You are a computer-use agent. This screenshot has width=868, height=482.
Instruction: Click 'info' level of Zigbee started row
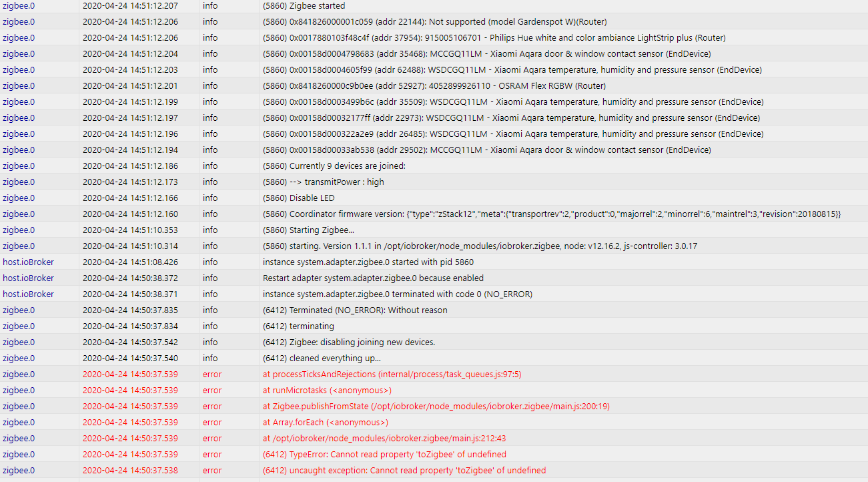click(x=210, y=6)
